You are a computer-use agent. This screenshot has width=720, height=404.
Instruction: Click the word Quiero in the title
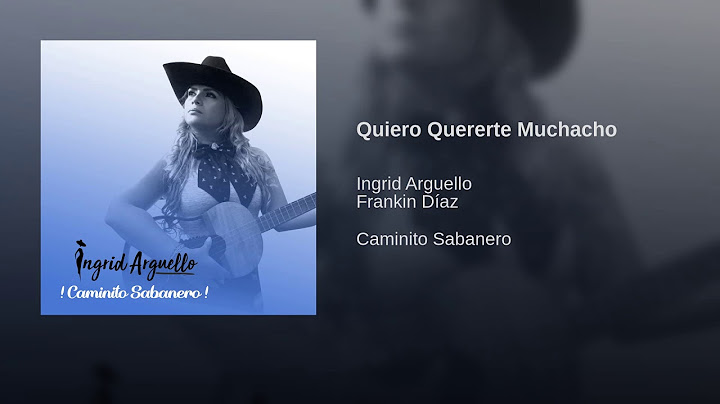tap(389, 130)
